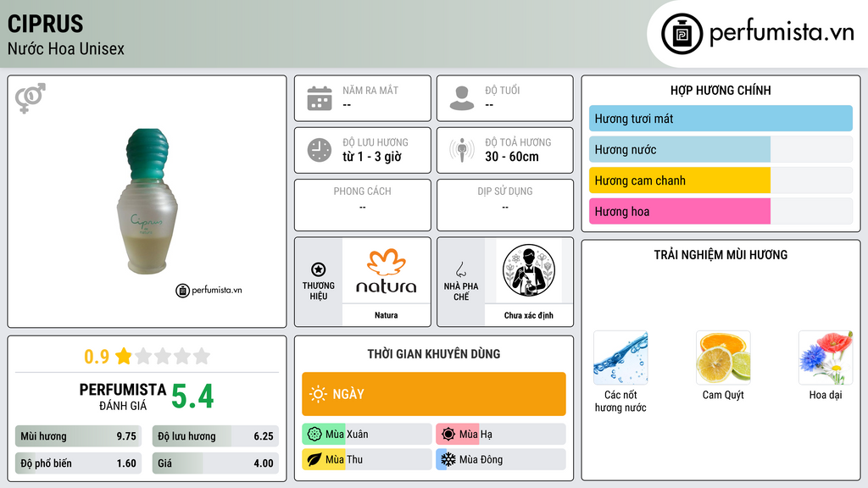The image size is (868, 488).
Task: Click the spring flower icon for Mùa Xuân
Action: [314, 435]
